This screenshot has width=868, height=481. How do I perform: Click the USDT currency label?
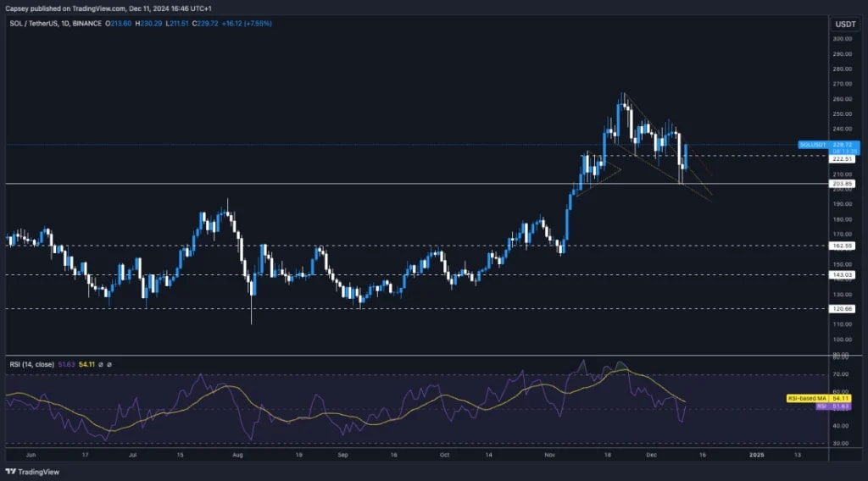(845, 24)
